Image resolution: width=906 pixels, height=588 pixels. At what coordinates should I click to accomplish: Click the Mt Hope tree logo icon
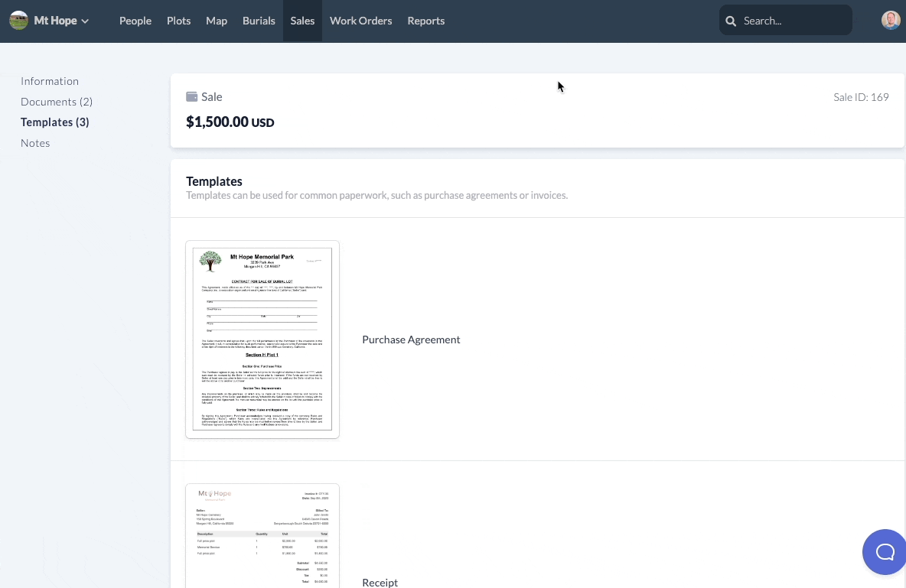18,20
